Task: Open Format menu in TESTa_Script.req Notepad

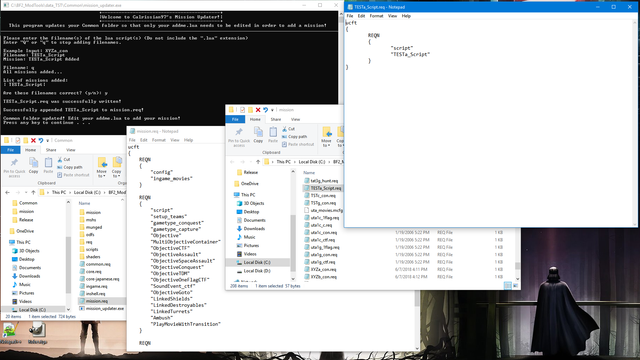Action: [376, 16]
